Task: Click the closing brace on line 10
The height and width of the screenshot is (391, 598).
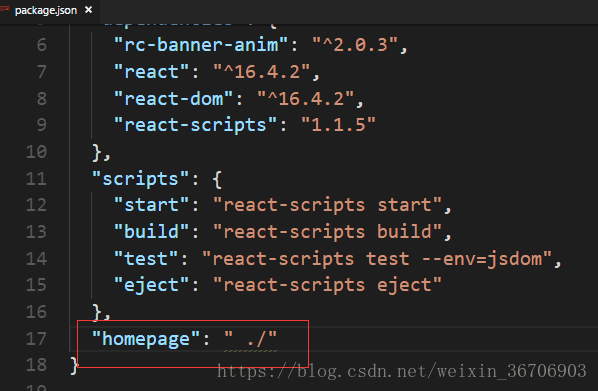Action: point(98,153)
